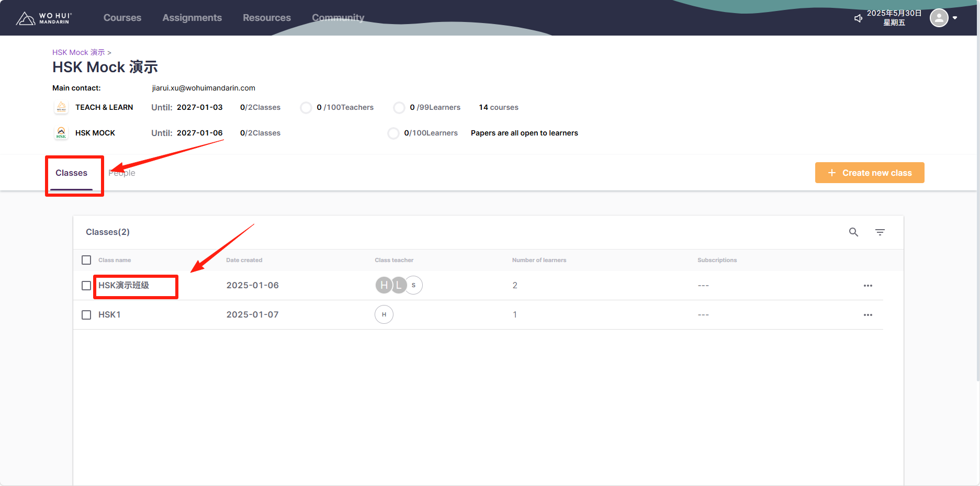The image size is (980, 486).
Task: Open the HSK1 class name
Action: tap(109, 314)
